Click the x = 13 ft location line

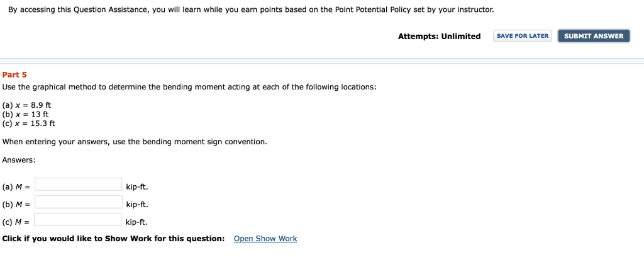coord(26,115)
